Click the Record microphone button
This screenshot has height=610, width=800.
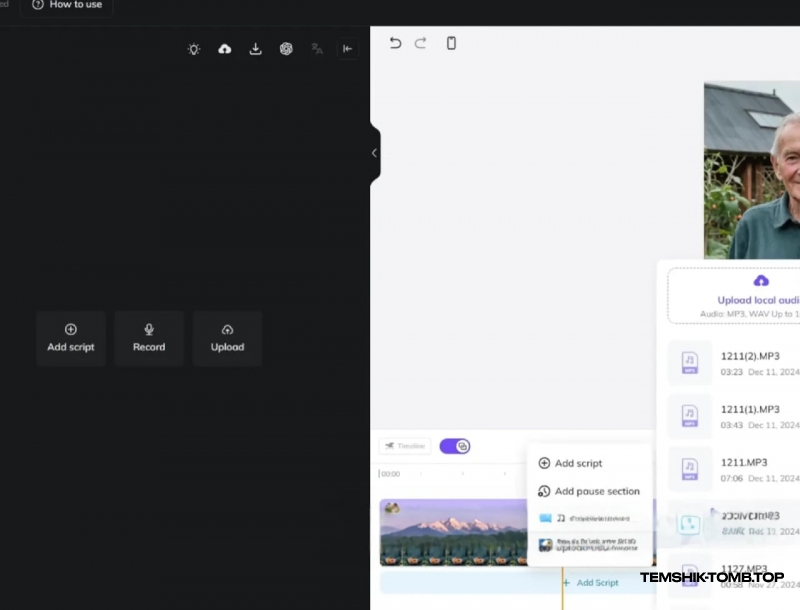click(x=149, y=338)
